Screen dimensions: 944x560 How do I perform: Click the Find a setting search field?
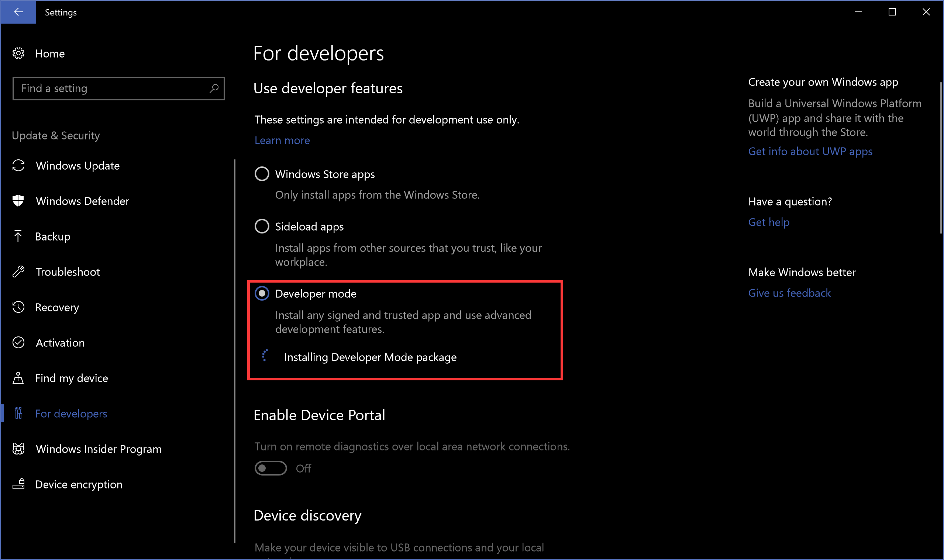(118, 88)
